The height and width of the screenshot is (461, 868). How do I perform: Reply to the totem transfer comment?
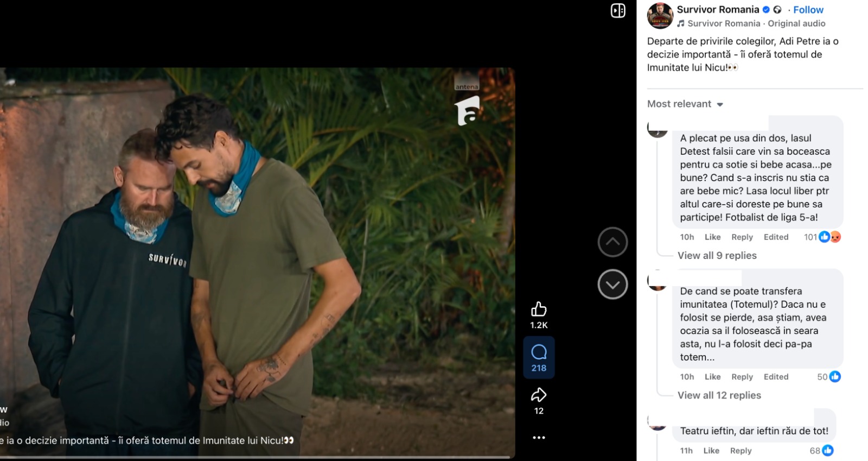pos(742,377)
